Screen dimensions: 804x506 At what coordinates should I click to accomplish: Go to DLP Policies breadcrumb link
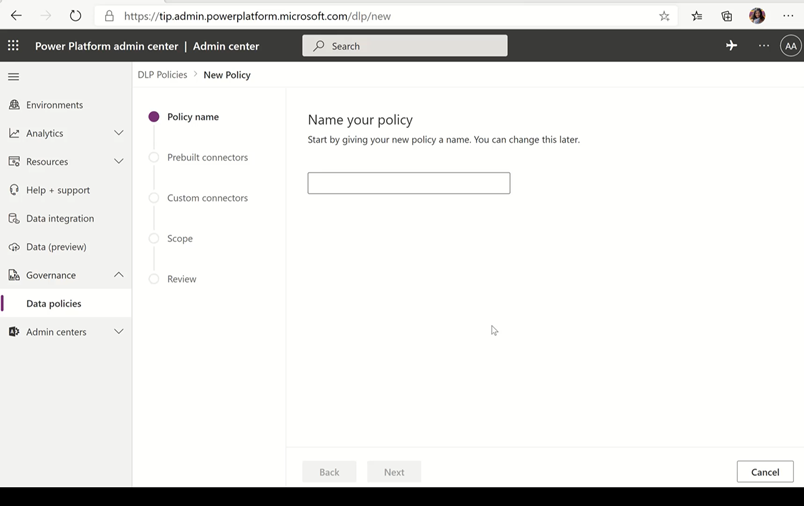tap(162, 75)
